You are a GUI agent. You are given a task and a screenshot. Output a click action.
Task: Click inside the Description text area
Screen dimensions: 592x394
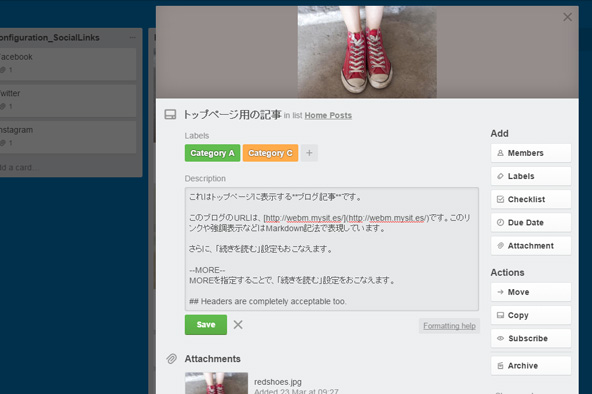pos(331,249)
